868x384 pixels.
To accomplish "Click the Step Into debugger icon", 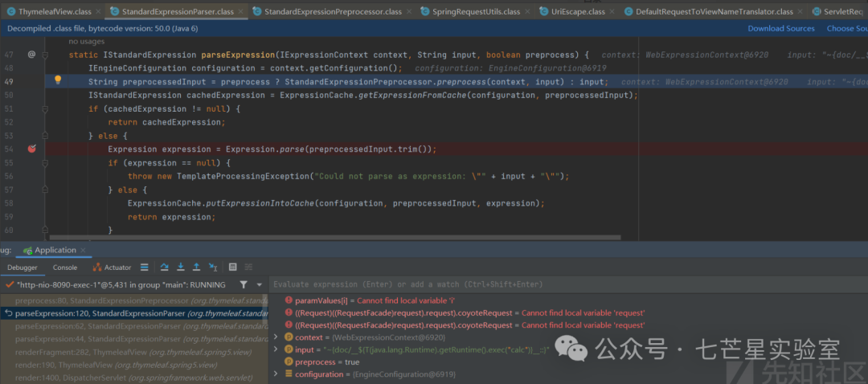I will pos(181,268).
